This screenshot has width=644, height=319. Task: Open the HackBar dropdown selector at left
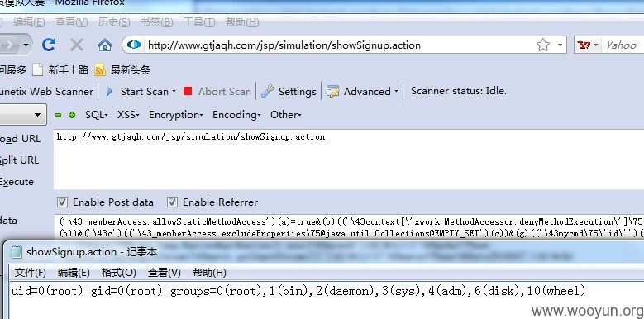coord(22,115)
